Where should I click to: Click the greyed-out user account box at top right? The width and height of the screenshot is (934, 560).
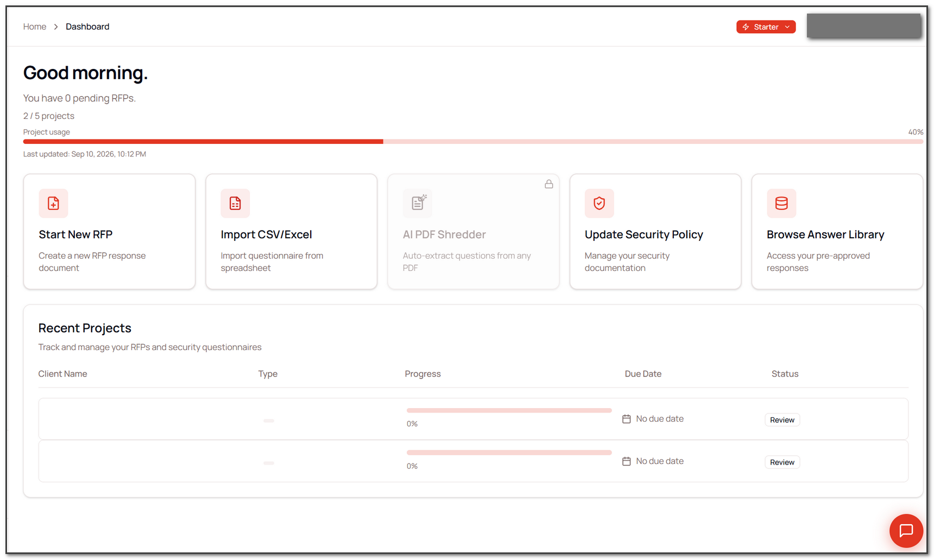click(x=864, y=26)
